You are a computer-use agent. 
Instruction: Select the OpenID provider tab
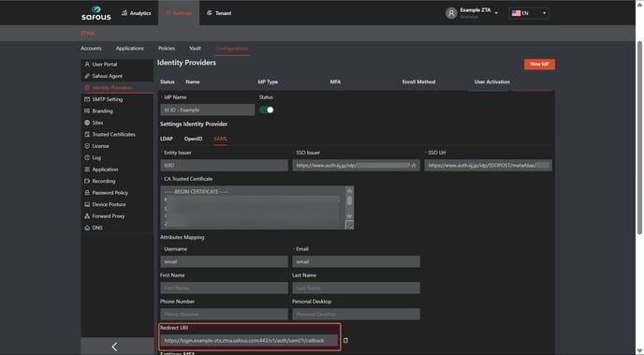click(193, 139)
